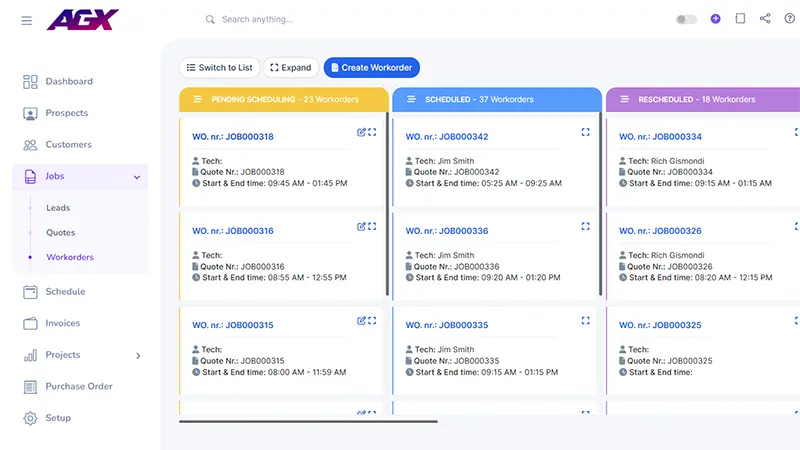Collapse the Jobs section in the sidebar
Image resolution: width=800 pixels, height=450 pixels.
[137, 177]
